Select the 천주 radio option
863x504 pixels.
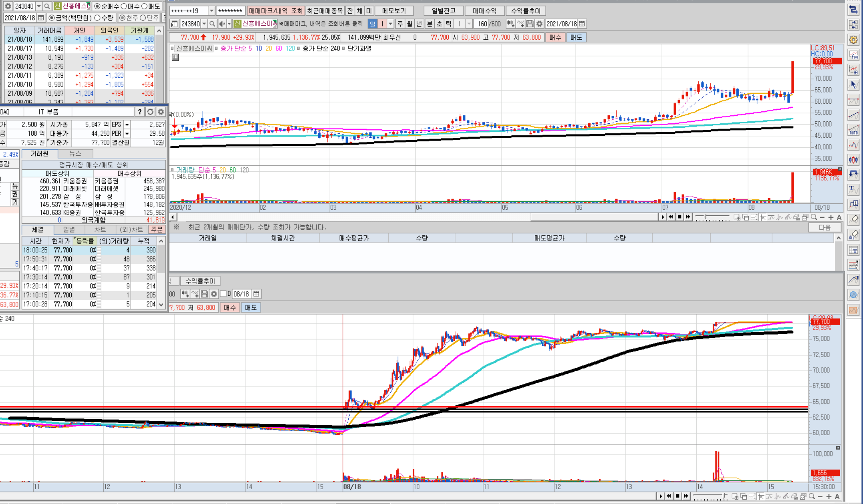tap(122, 18)
